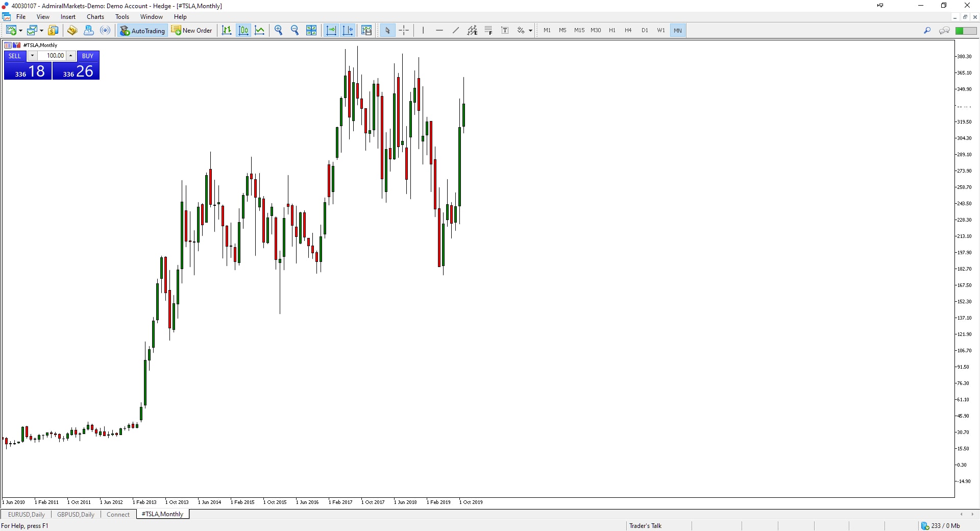
Task: Click the SELL button on chart
Action: (x=15, y=56)
